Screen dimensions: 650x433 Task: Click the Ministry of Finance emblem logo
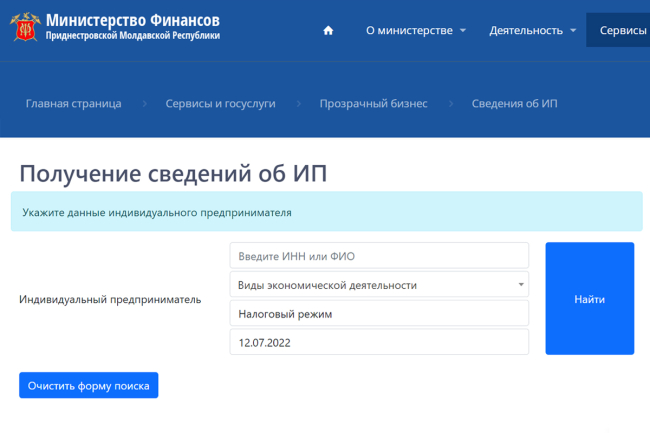pos(25,27)
